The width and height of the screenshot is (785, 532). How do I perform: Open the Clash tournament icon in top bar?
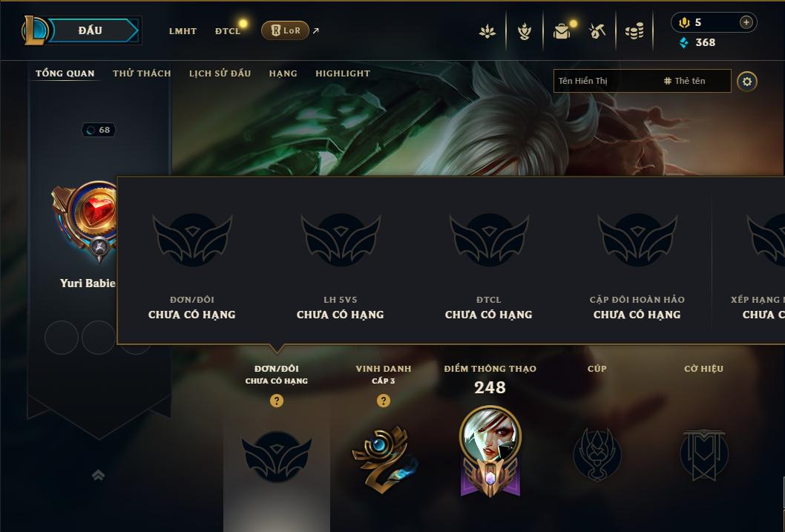click(487, 31)
